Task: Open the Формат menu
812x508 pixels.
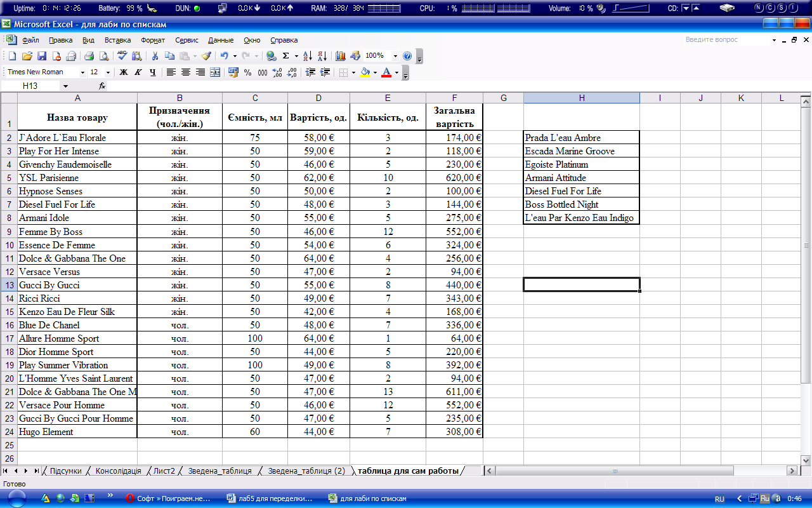Action: click(x=153, y=39)
